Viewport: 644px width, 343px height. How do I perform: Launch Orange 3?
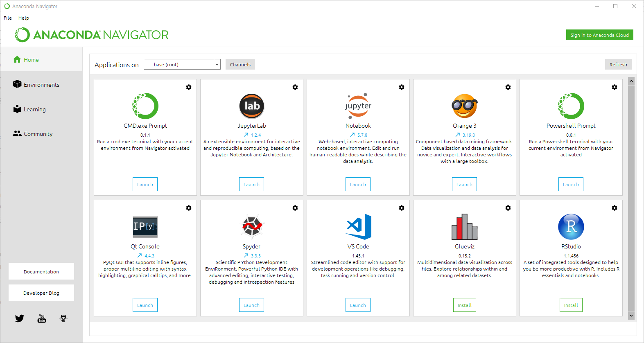pyautogui.click(x=465, y=184)
